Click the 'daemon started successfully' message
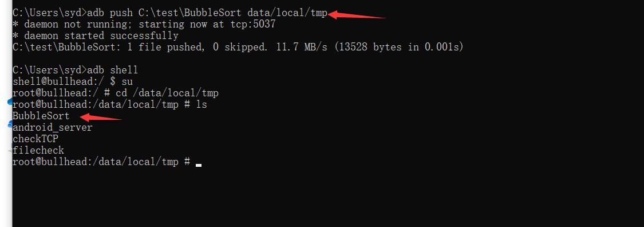This screenshot has width=644, height=227. [x=101, y=36]
